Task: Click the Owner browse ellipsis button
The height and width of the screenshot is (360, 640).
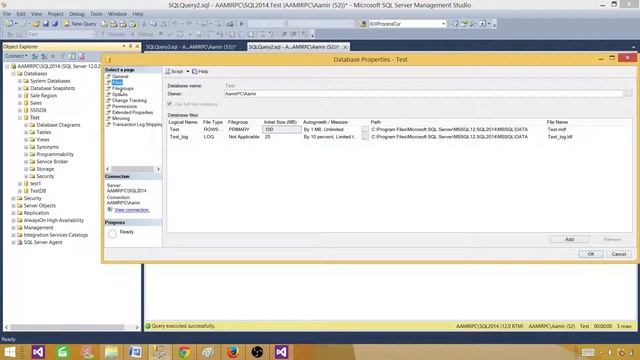Action: pos(628,94)
